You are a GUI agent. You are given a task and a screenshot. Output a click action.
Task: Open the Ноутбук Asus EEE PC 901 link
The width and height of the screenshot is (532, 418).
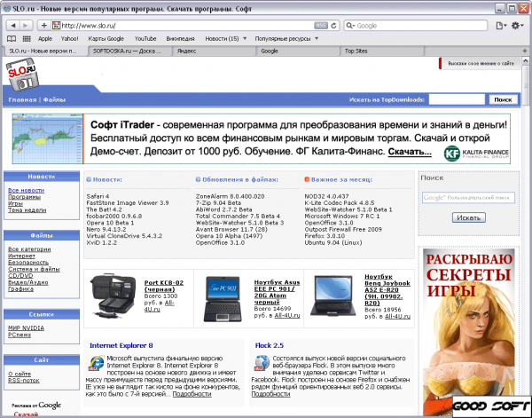277,292
